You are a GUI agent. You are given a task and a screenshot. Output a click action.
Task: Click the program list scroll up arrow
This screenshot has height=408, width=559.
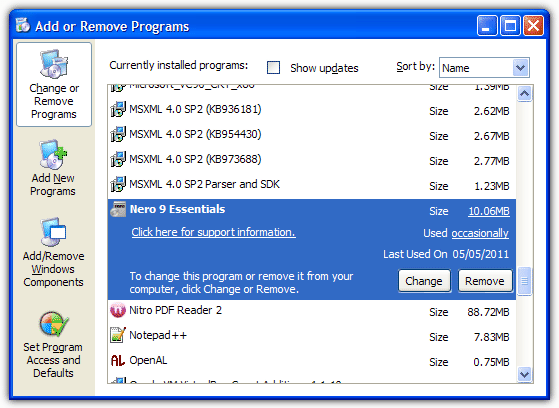coord(524,94)
